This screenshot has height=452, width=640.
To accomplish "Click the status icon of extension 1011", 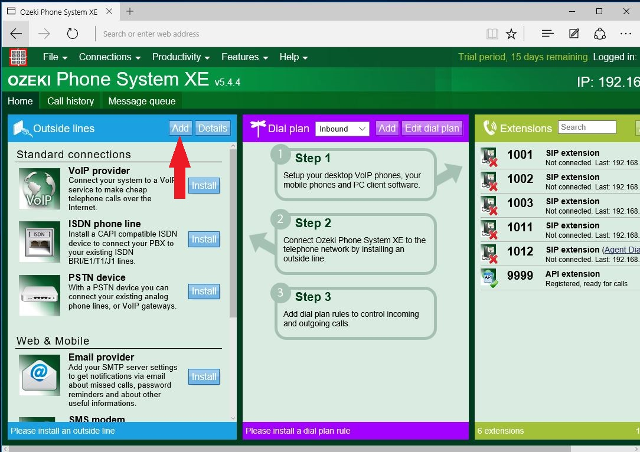I will click(489, 229).
